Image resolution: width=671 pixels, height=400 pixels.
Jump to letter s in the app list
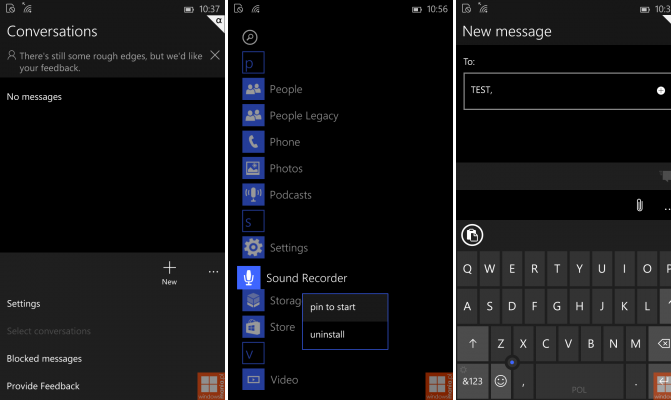pyautogui.click(x=253, y=221)
